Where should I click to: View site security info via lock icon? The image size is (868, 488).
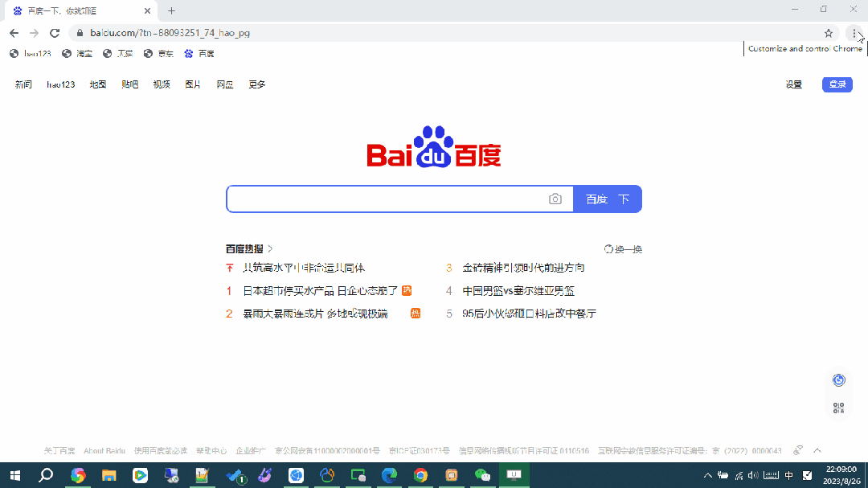pos(80,33)
